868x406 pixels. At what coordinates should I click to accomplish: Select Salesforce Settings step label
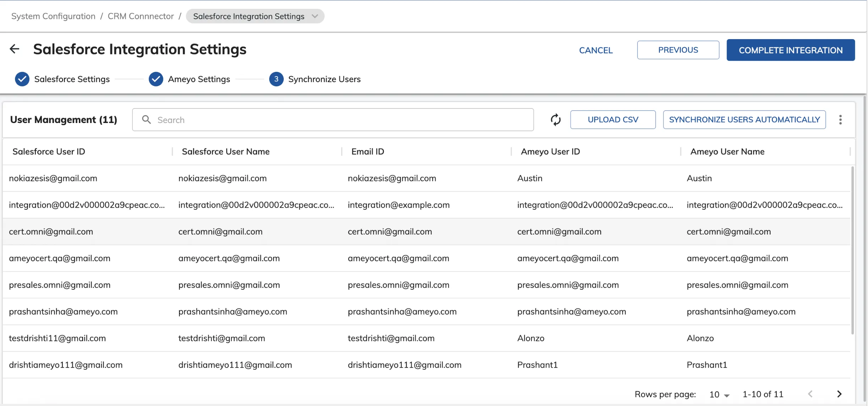coord(72,79)
